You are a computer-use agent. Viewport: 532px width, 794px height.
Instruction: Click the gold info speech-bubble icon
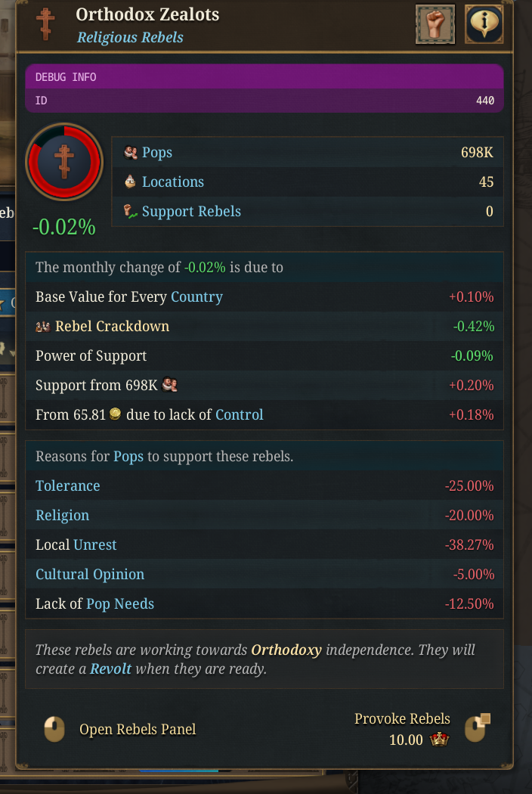(484, 24)
